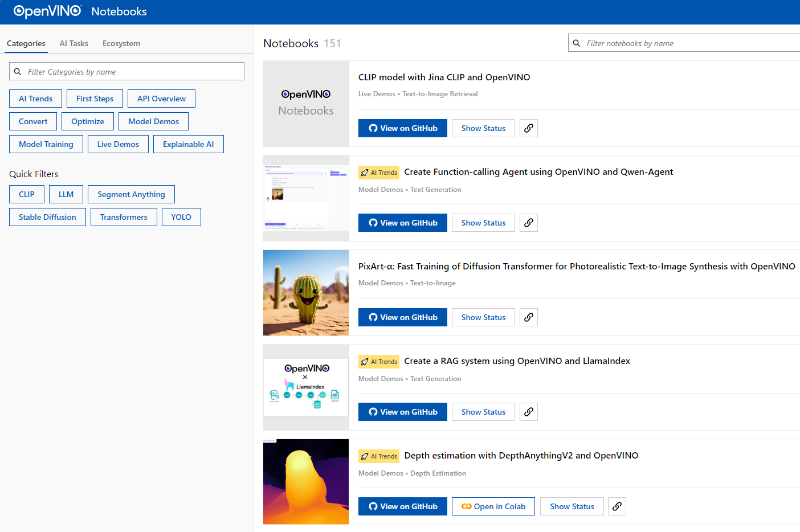Toggle the Model Training category filter
Screen dimensions: 800x532
(x=46, y=144)
